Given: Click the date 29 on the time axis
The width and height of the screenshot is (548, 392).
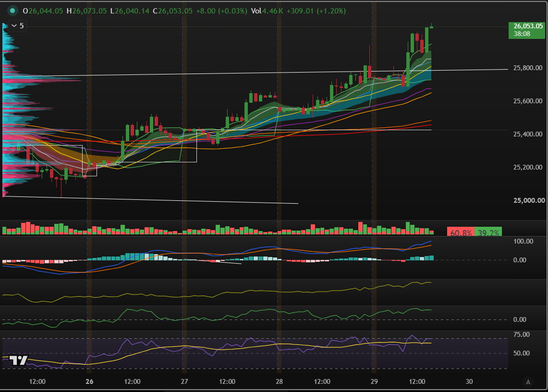Looking at the screenshot, I should click(x=374, y=381).
